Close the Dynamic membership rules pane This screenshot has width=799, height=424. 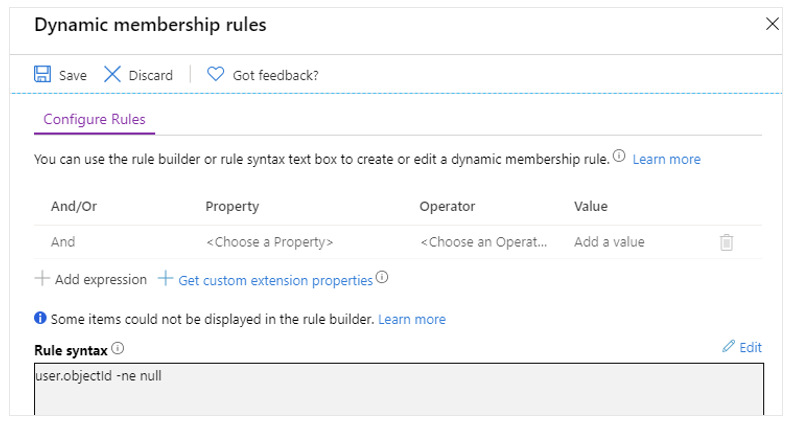pyautogui.click(x=772, y=24)
